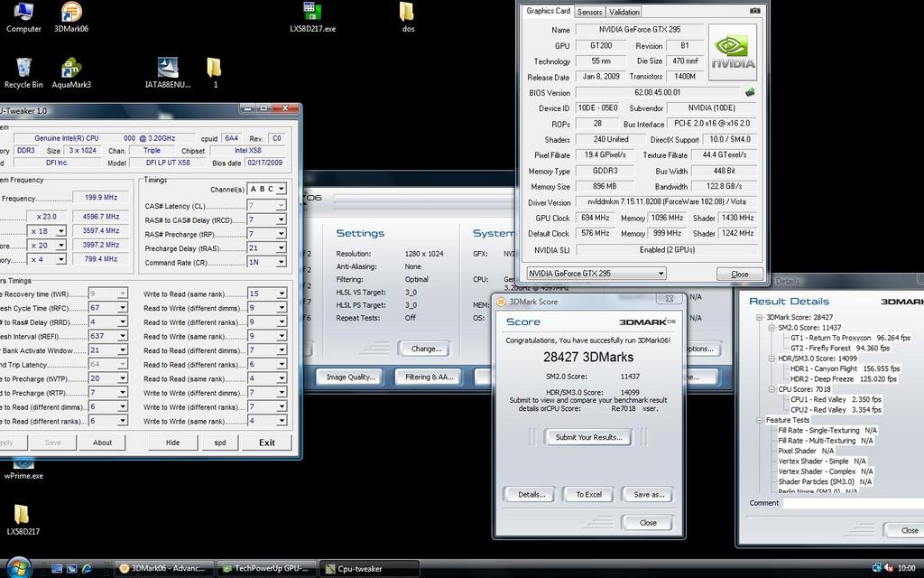Click the NVIDIA logo in GPU-Z
This screenshot has height=578, width=924.
pos(733,52)
